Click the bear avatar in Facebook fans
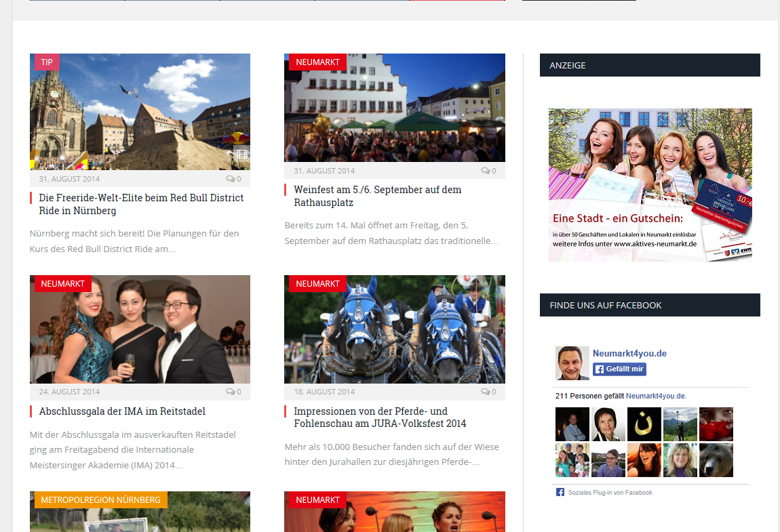 (x=716, y=460)
